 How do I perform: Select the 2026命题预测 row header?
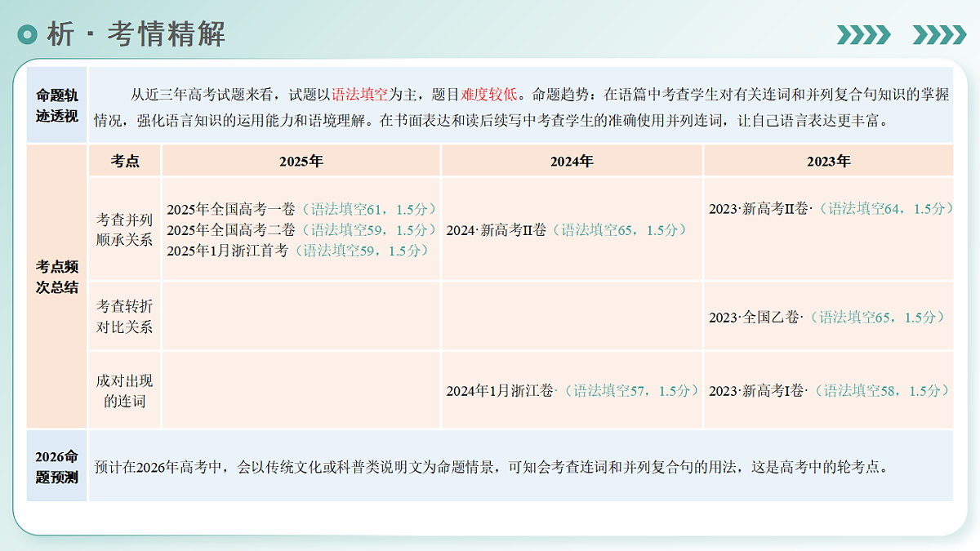[x=57, y=466]
